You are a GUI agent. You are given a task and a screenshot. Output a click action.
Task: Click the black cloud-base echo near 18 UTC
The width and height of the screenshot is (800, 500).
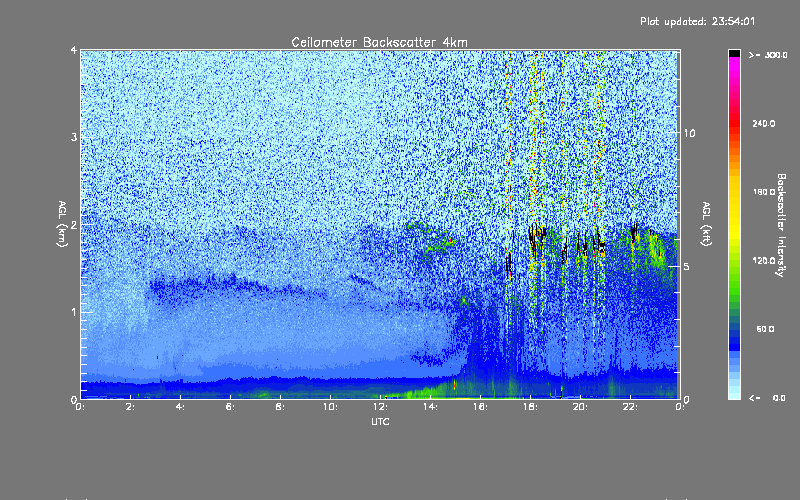point(536,238)
